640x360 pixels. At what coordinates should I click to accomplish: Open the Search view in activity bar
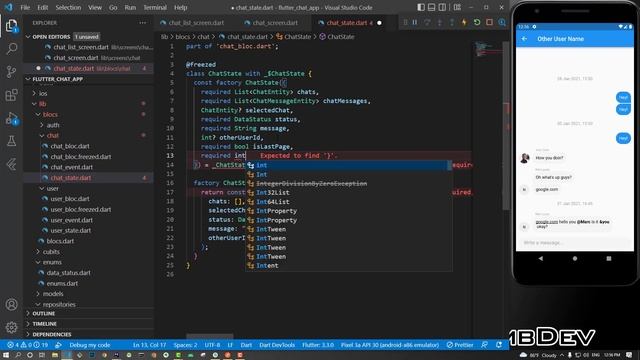coord(11,49)
